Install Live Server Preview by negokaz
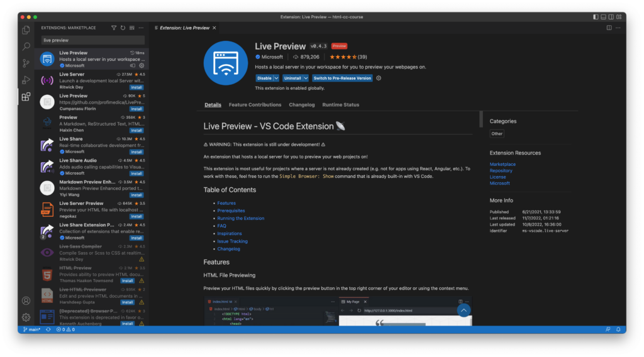 pyautogui.click(x=136, y=216)
